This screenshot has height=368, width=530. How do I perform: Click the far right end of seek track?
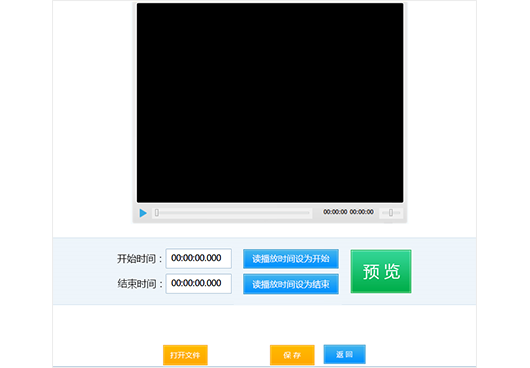coord(309,213)
